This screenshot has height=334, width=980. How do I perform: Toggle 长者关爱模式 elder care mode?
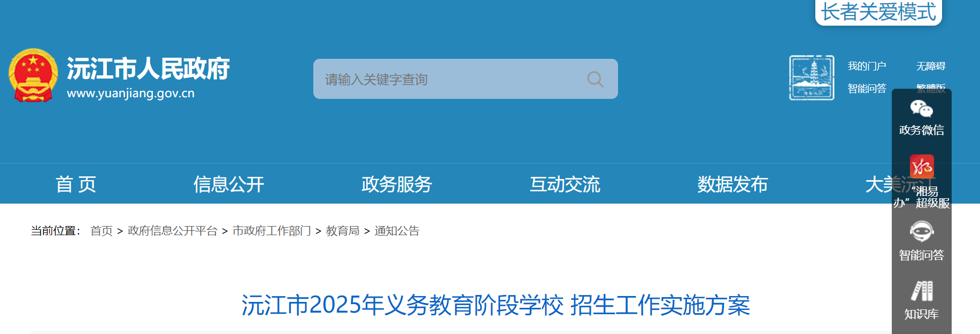pos(878,12)
